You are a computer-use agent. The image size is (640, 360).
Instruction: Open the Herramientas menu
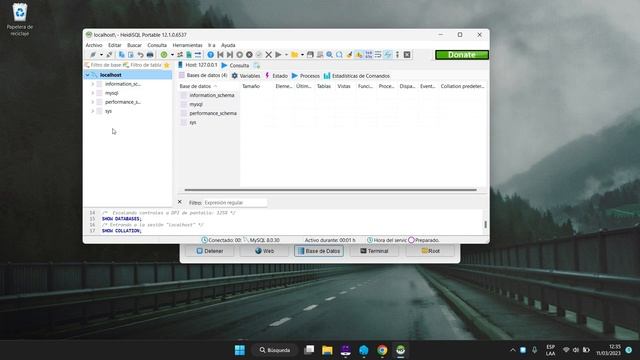187,45
